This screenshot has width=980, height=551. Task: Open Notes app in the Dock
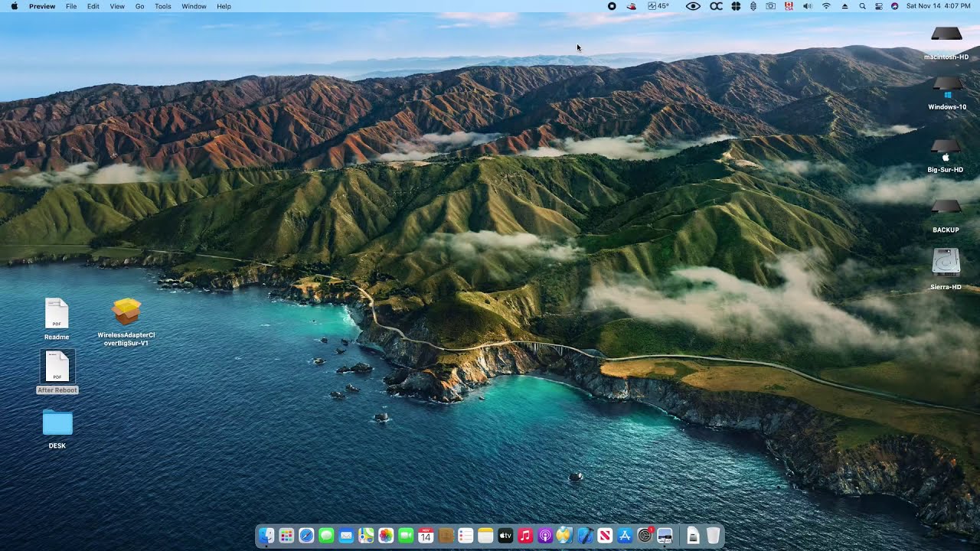tap(485, 536)
